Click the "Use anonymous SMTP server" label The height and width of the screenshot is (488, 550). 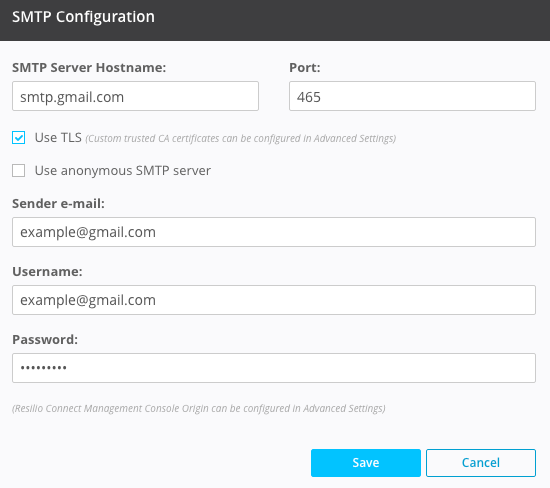pyautogui.click(x=123, y=171)
